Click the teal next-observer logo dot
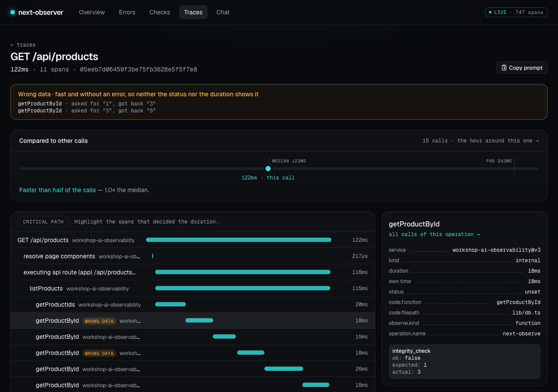Image resolution: width=558 pixels, height=392 pixels. 13,12
